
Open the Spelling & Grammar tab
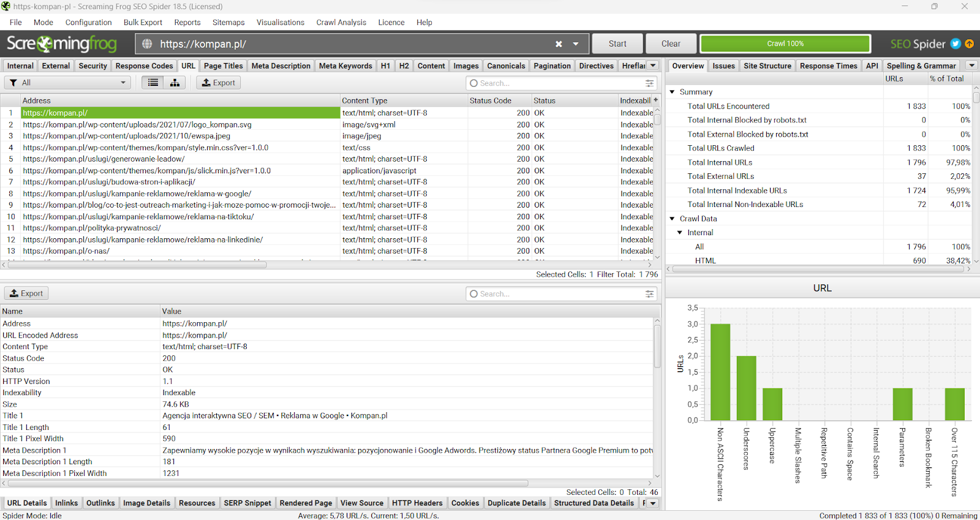(x=921, y=66)
